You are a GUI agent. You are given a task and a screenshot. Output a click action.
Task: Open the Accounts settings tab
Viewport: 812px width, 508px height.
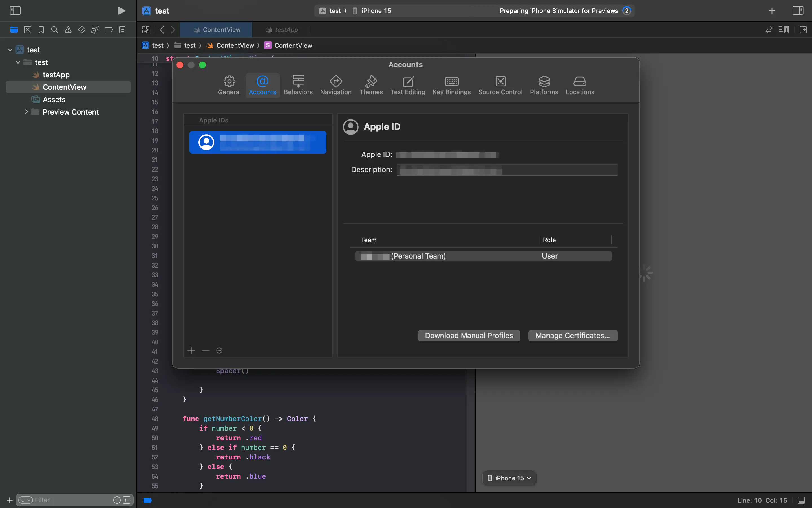click(262, 85)
